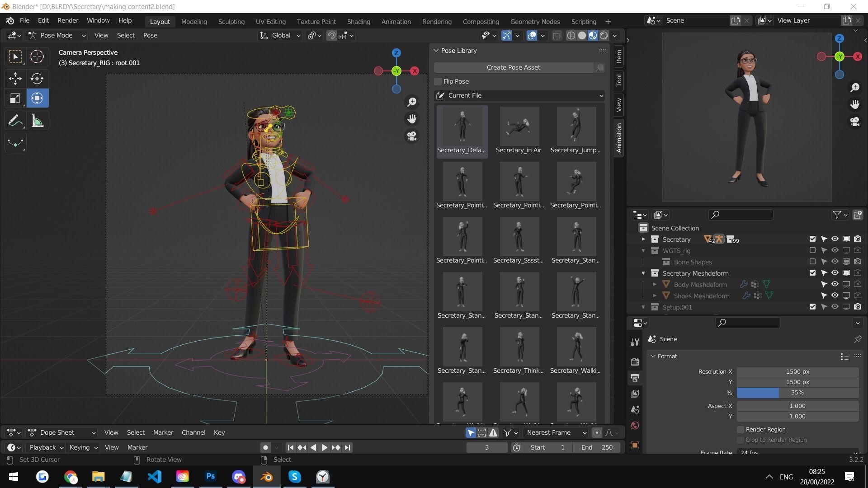Enable the Render Region checkbox

[x=740, y=430]
